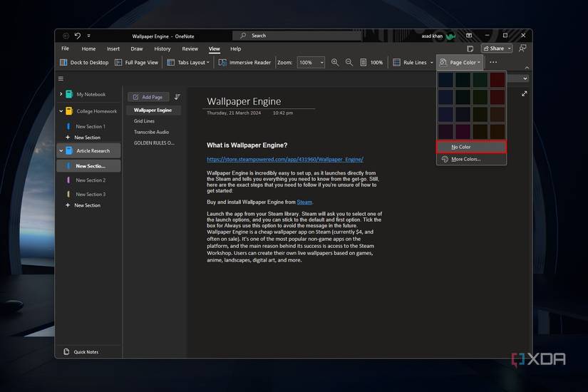The height and width of the screenshot is (392, 588).
Task: Click the Dock to Desktop icon
Action: (65, 63)
